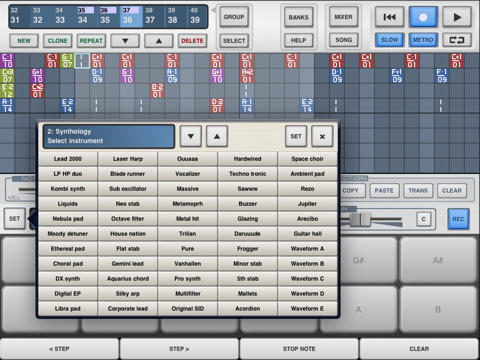Choose the Lead 2000 instrument
Image resolution: width=480 pixels, height=360 pixels.
(x=68, y=159)
